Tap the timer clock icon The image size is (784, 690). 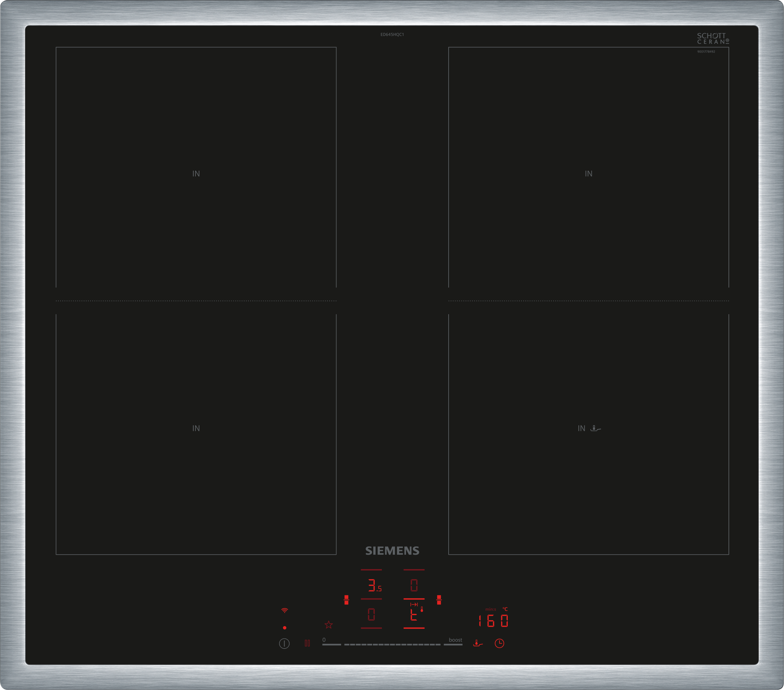tap(499, 643)
